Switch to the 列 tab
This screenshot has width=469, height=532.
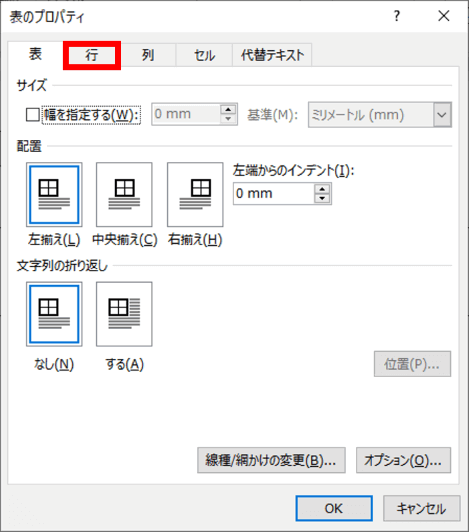[x=148, y=55]
